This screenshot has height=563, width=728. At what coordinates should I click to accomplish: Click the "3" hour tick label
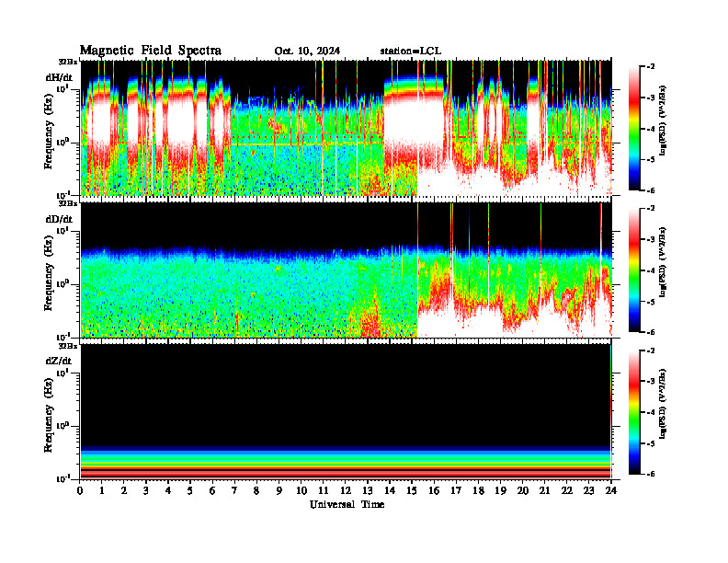click(146, 491)
